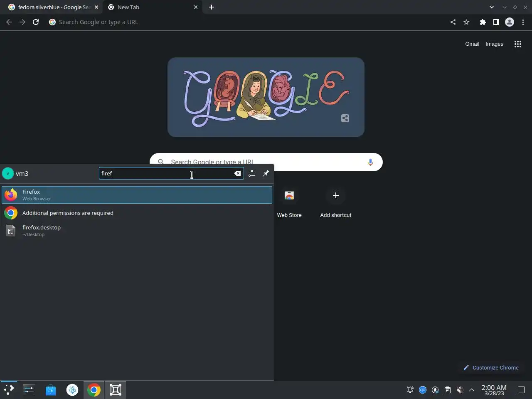
Task: Add a new shortcut tile
Action: [x=336, y=204]
